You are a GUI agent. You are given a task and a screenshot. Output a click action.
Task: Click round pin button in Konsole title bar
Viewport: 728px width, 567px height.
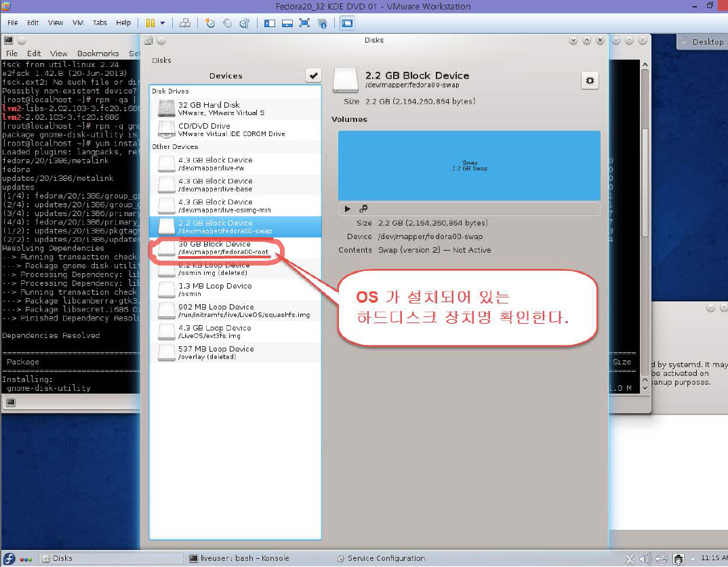[22, 41]
